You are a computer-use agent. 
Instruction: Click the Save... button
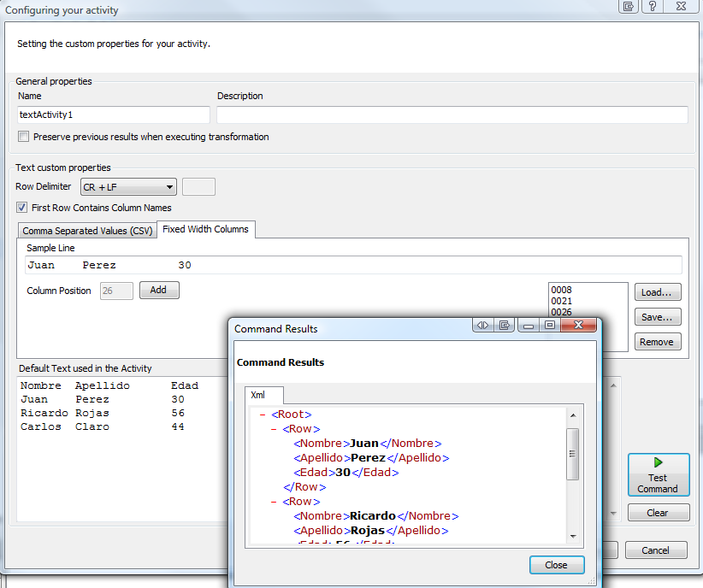[658, 317]
